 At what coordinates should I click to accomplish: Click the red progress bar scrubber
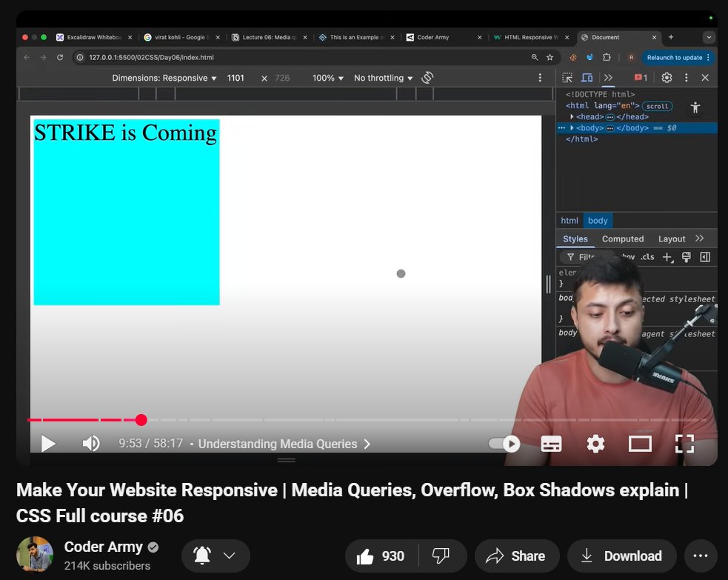pyautogui.click(x=141, y=420)
